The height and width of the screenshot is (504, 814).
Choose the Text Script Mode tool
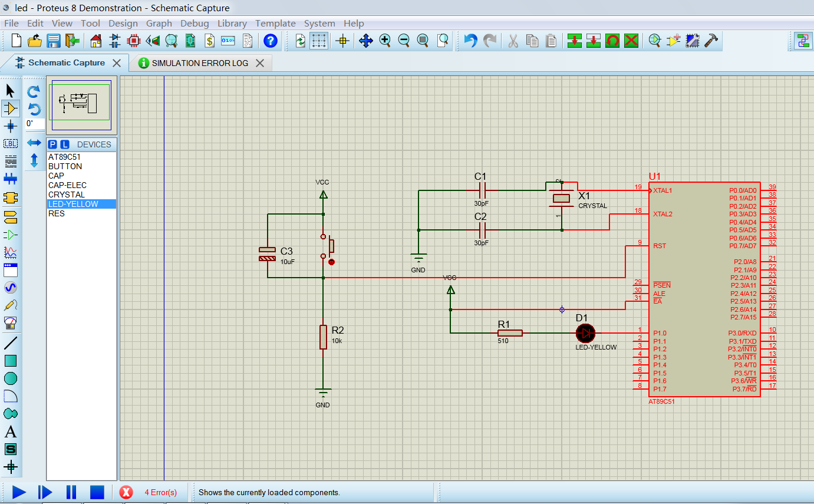click(x=11, y=162)
